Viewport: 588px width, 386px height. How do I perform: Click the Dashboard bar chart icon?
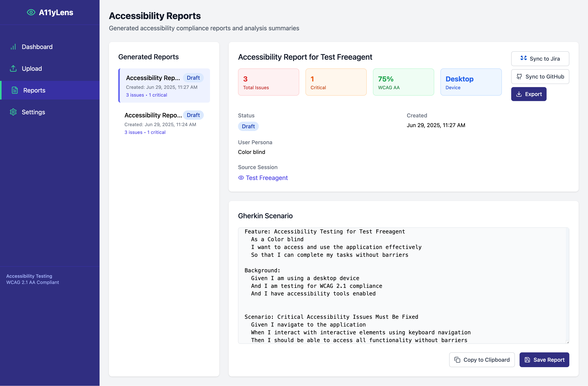tap(13, 47)
